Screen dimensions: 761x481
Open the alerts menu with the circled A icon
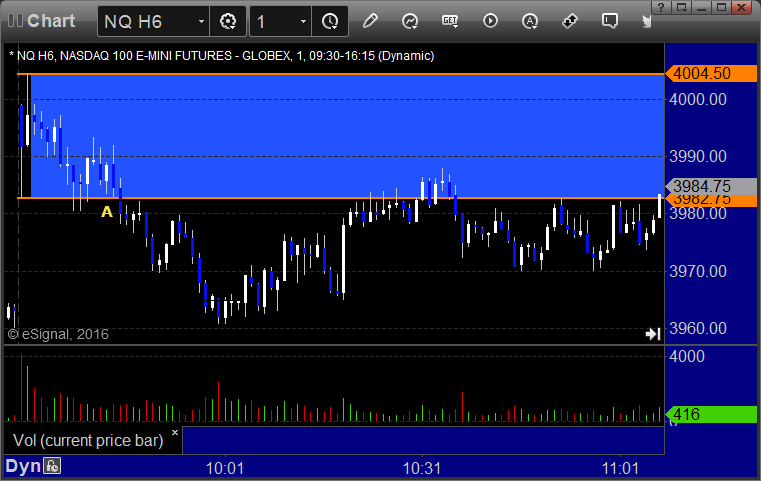pos(529,21)
